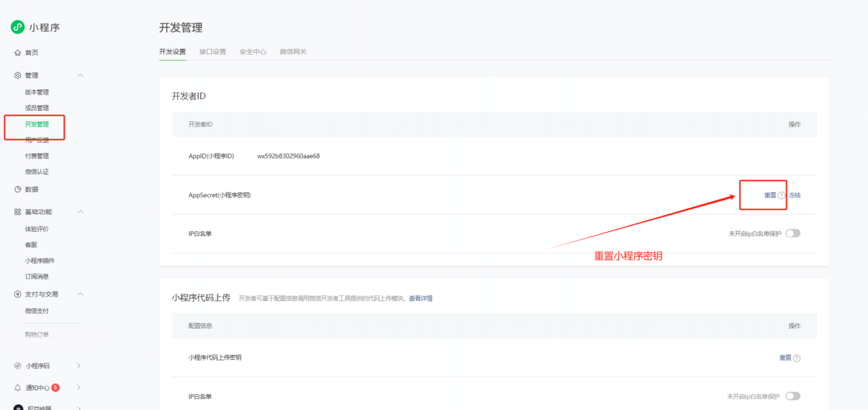Collapse the 基础功能 sidebar group
Screen dimensions: 868x410
click(x=80, y=212)
